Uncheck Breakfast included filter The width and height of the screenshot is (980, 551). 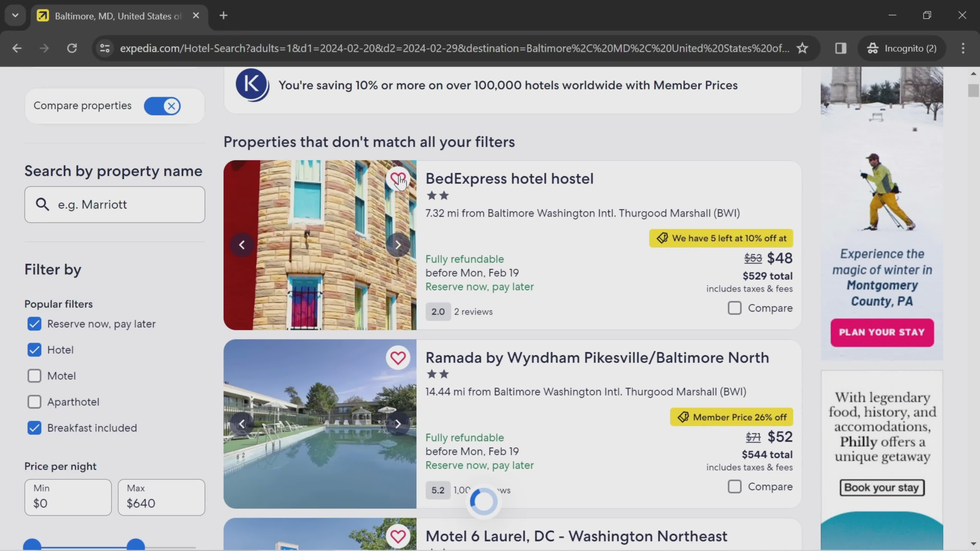(x=34, y=428)
